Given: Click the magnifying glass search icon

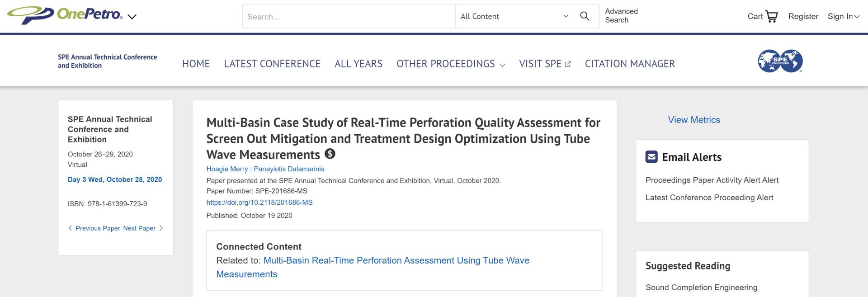Looking at the screenshot, I should pyautogui.click(x=585, y=16).
